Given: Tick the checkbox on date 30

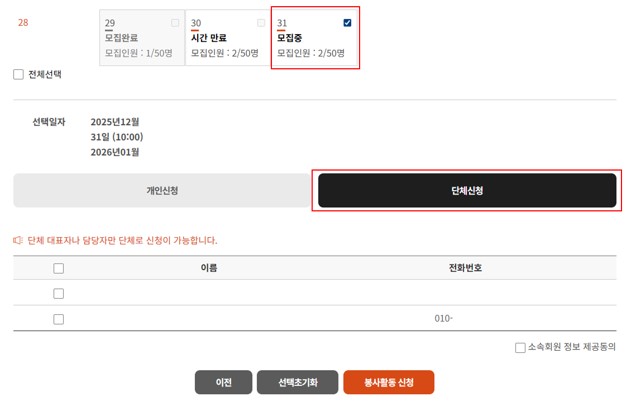Looking at the screenshot, I should pos(261,22).
